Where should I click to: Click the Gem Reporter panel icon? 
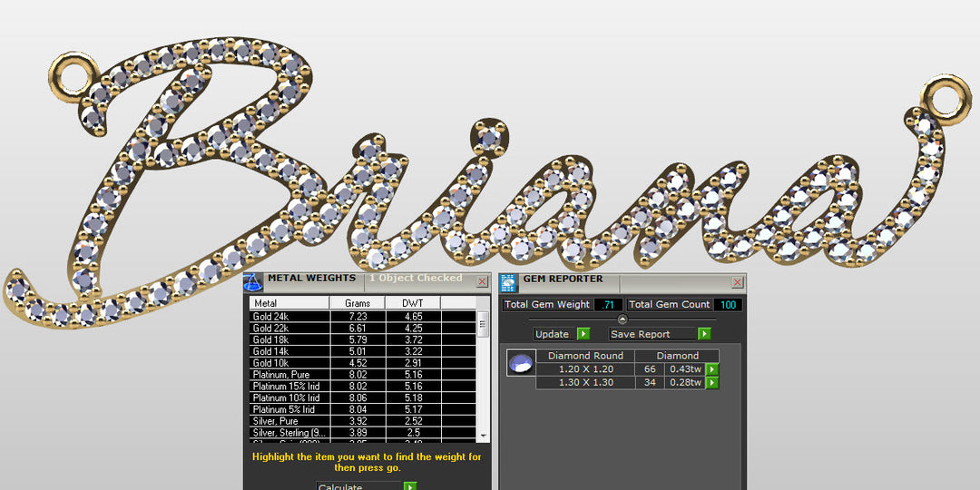click(509, 283)
